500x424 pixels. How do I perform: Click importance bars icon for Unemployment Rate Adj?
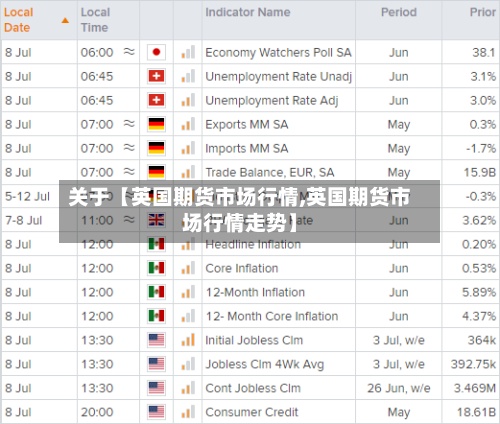188,100
